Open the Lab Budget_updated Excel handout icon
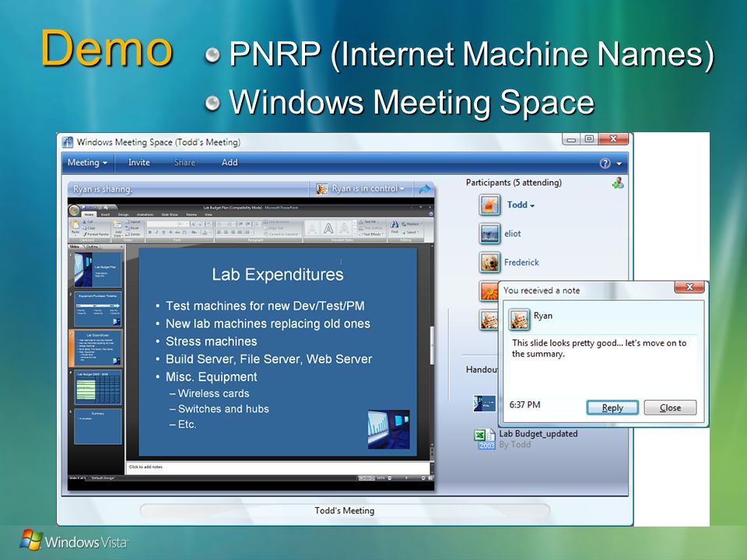Image resolution: width=747 pixels, height=560 pixels. pyautogui.click(x=485, y=438)
